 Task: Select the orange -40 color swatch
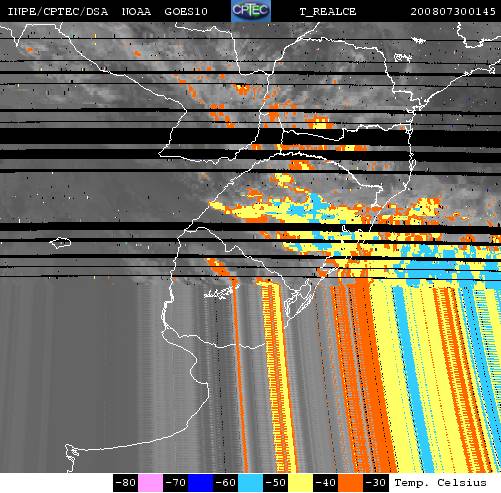tap(350, 483)
